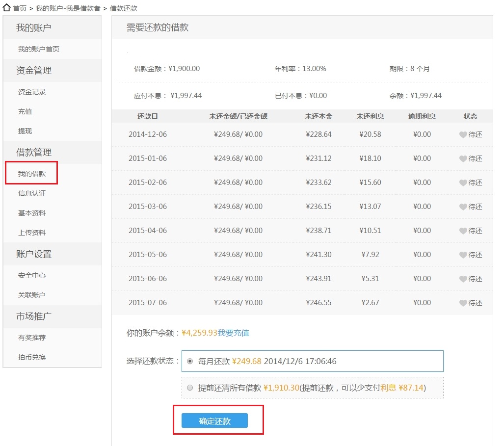Select the 每月还款 ¥249.68 radio option
The width and height of the screenshot is (504, 446).
tap(190, 361)
